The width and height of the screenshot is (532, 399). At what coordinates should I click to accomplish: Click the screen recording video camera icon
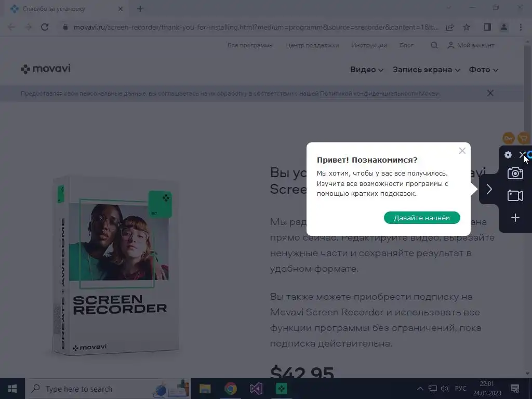coord(515,195)
